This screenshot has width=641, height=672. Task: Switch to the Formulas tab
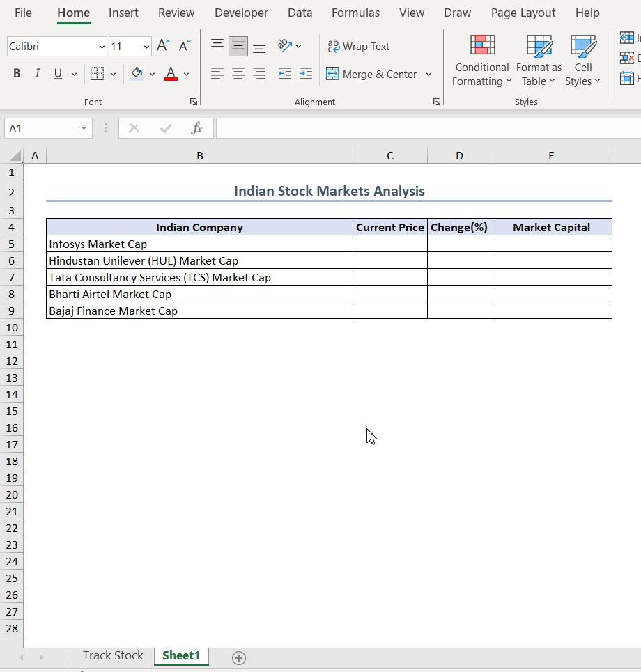355,13
